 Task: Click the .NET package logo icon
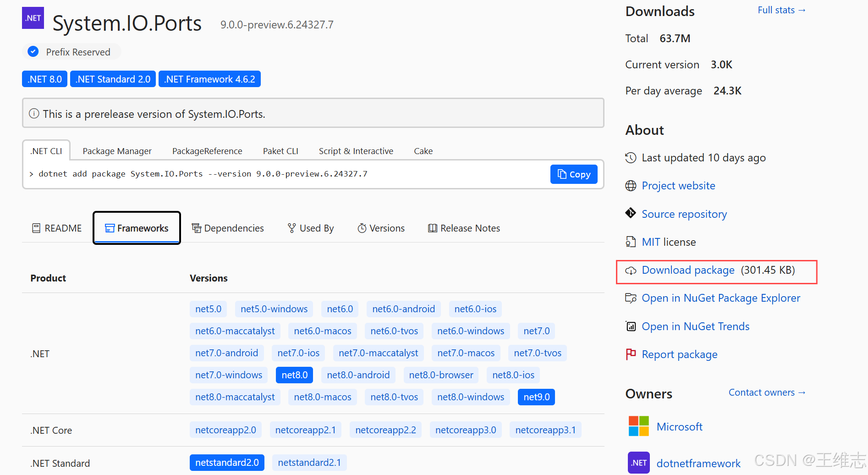pos(33,18)
